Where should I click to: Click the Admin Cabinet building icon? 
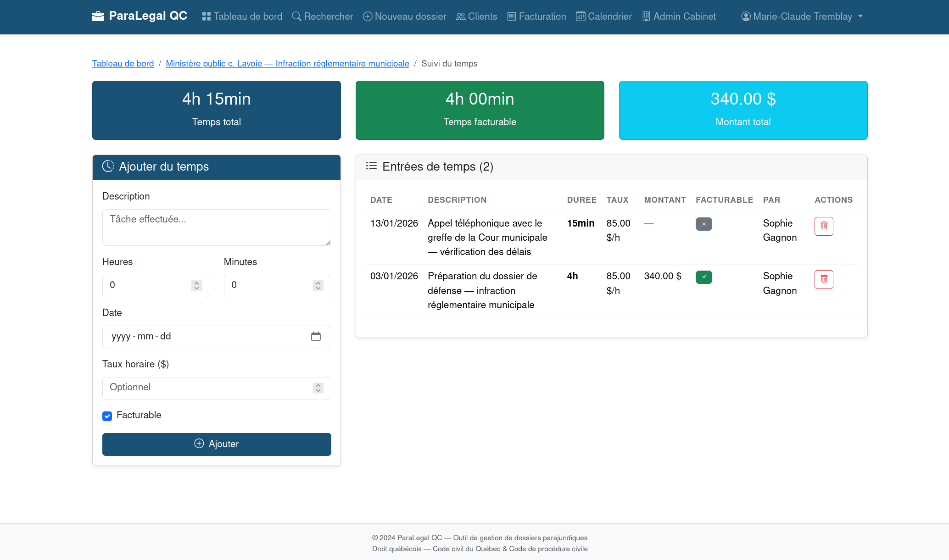pos(646,17)
